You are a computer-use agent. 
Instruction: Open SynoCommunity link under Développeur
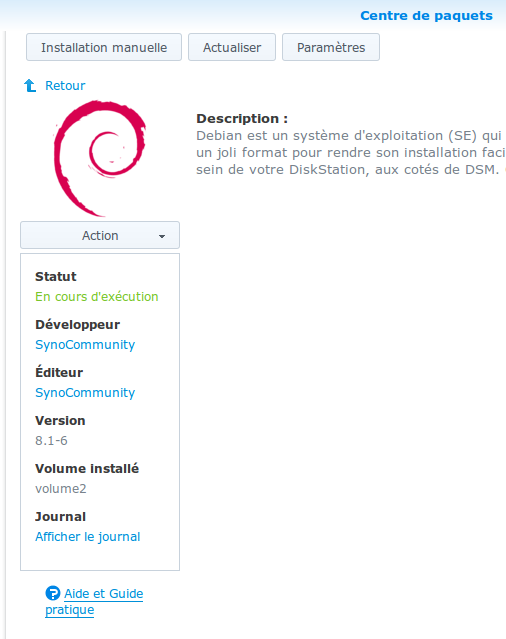[85, 345]
